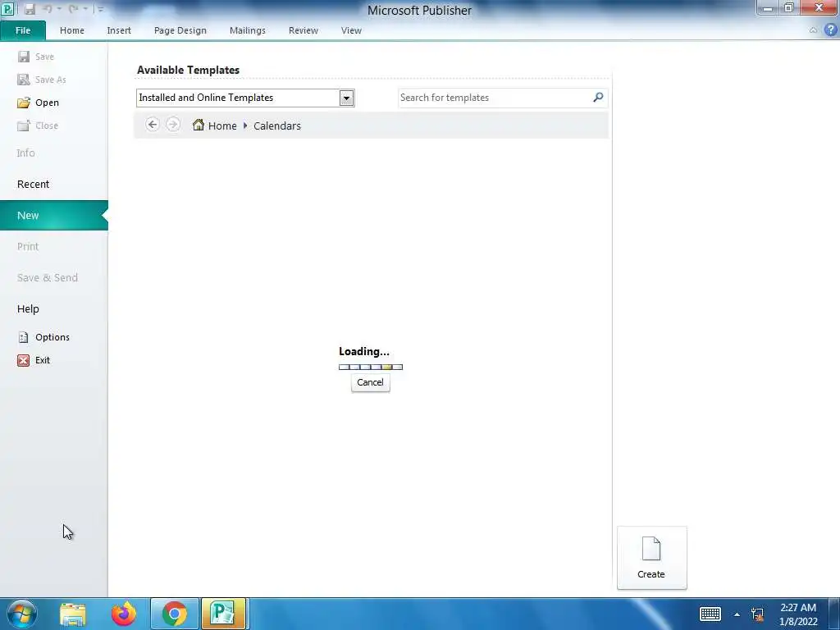Select New in the backstage sidebar
This screenshot has width=840, height=630.
pyautogui.click(x=53, y=216)
